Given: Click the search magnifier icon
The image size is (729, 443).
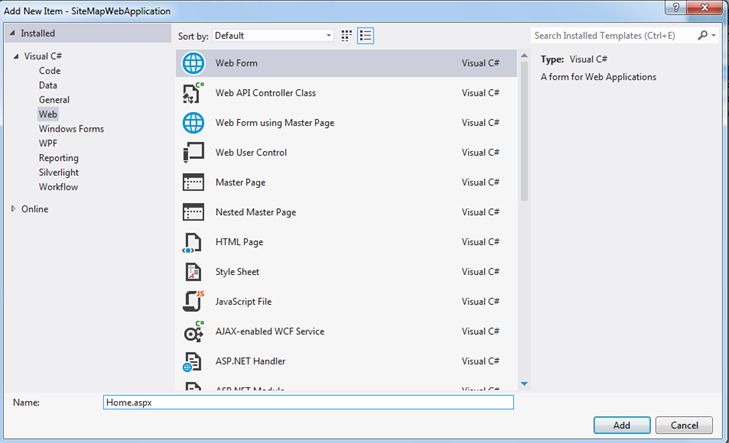Looking at the screenshot, I should [x=702, y=35].
